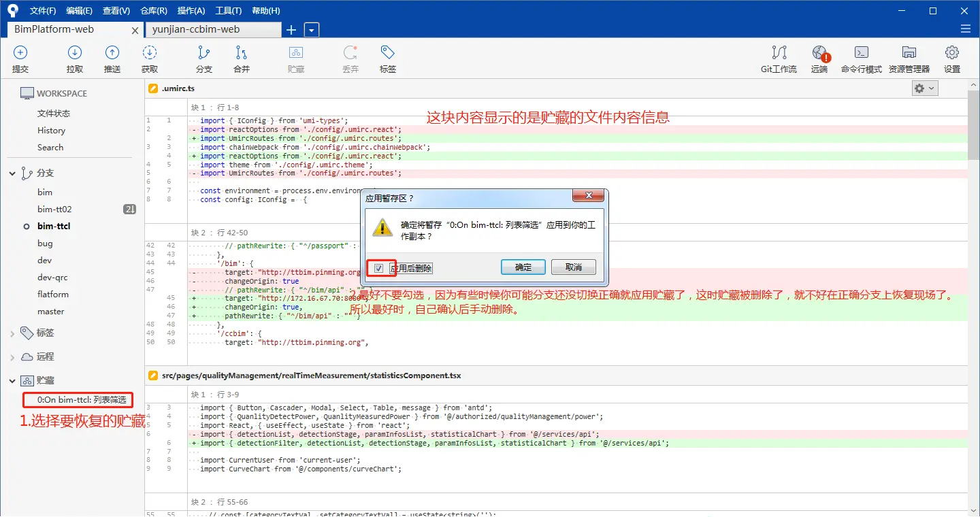
Task: Click 取消 in the dialog
Action: 574,267
